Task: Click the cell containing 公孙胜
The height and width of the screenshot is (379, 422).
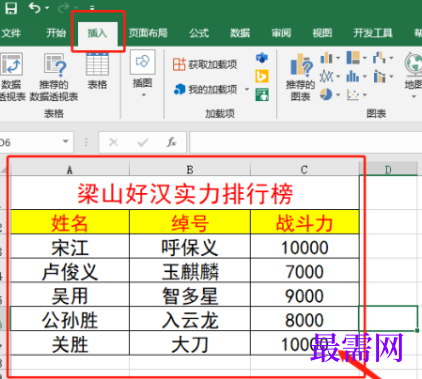Action: 70,319
